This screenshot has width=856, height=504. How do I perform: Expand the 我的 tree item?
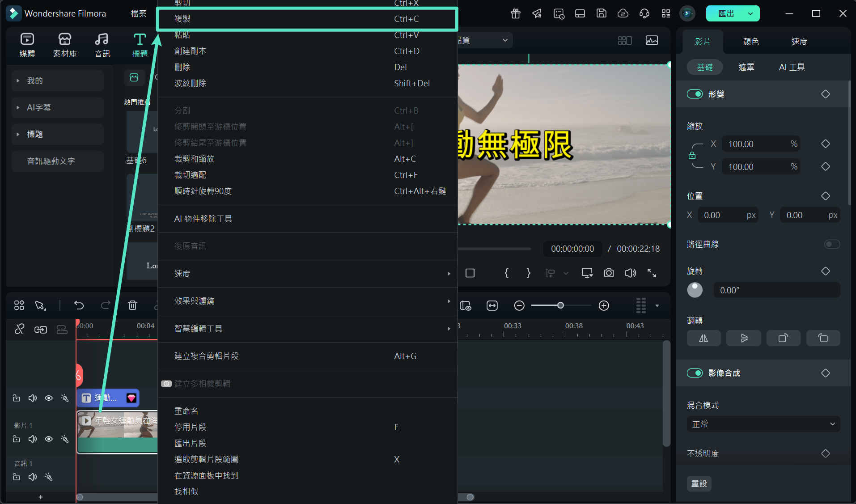(18, 80)
